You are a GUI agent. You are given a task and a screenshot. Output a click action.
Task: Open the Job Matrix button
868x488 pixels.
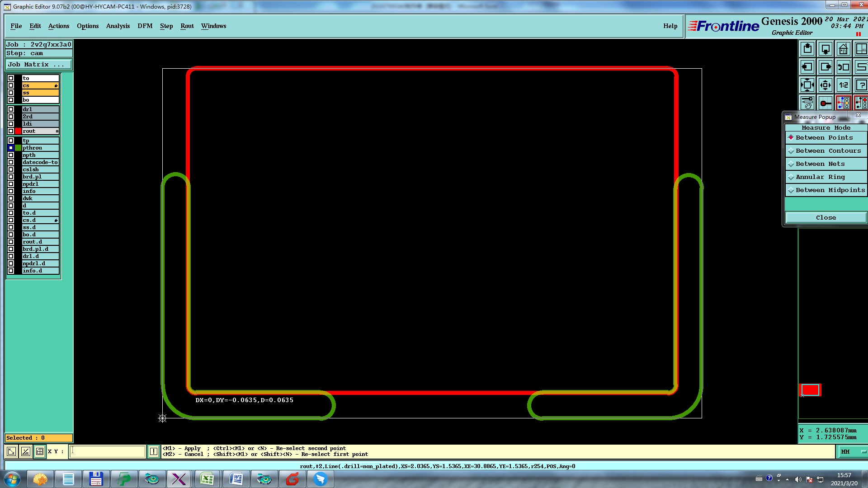tap(38, 65)
